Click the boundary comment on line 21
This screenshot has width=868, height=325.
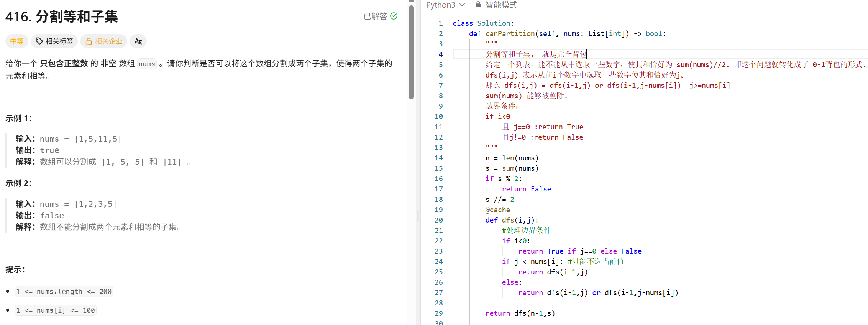pos(526,231)
